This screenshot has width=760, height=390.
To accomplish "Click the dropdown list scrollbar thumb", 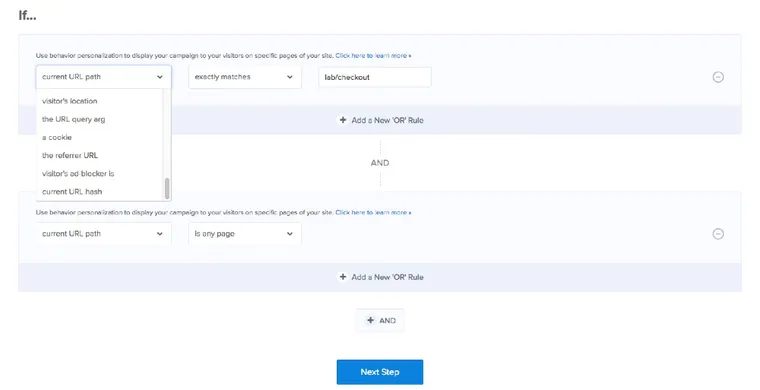I will click(167, 188).
